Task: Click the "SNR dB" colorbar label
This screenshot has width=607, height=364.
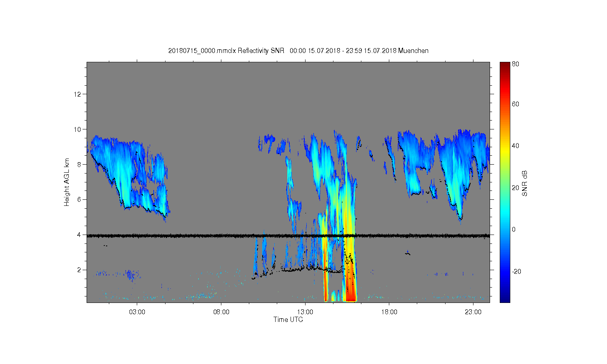Action: point(525,184)
